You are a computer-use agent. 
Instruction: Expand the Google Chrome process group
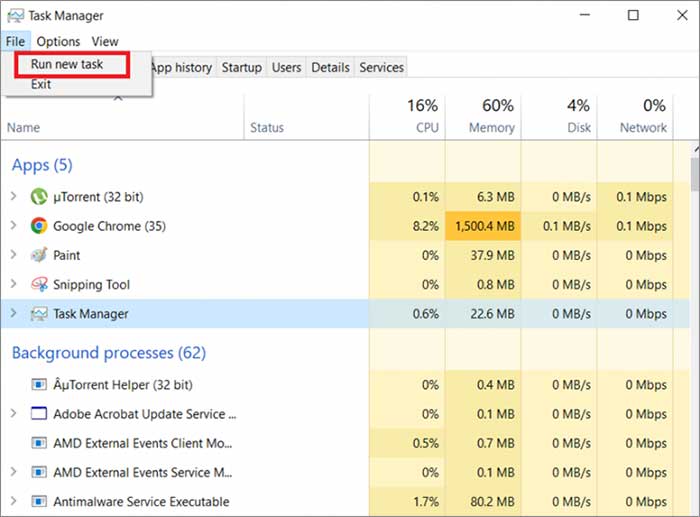[13, 225]
